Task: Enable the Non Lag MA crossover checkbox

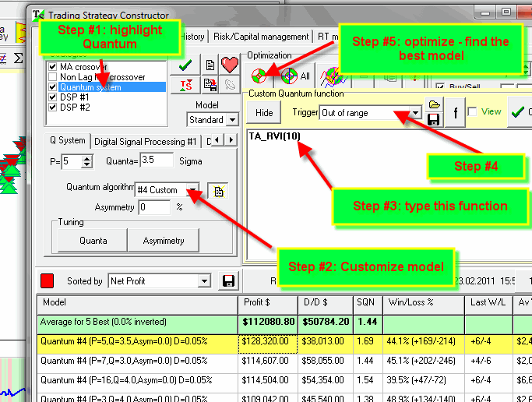Action: [x=53, y=78]
